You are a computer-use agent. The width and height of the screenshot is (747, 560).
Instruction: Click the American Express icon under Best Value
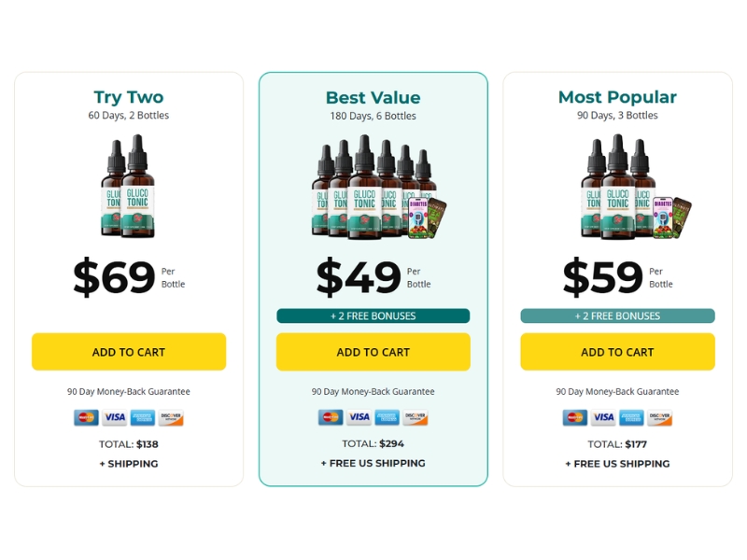[x=388, y=418]
